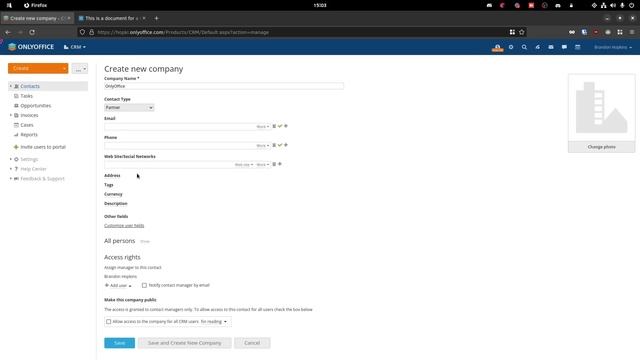Click Show next to All persons
This screenshot has width=640, height=360.
coord(145,242)
